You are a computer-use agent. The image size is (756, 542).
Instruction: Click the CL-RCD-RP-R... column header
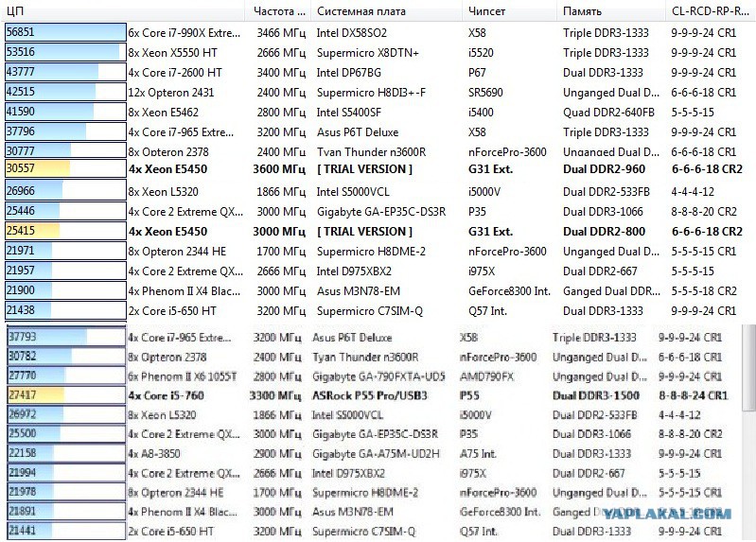[710, 11]
